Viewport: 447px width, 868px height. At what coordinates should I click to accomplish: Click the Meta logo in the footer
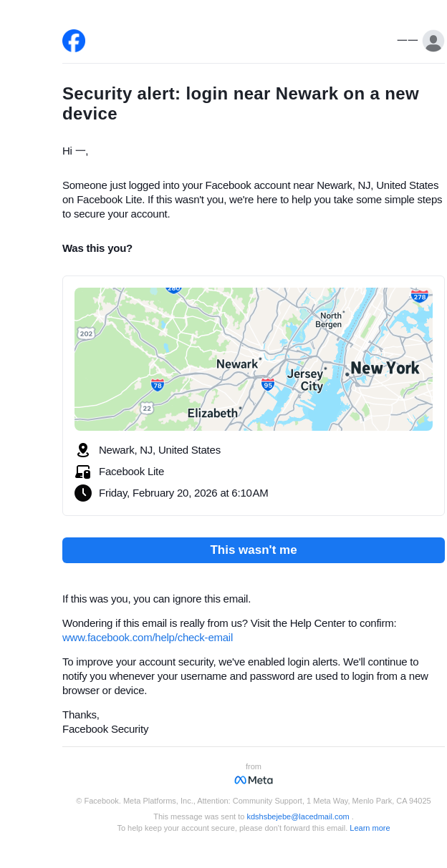(x=254, y=780)
